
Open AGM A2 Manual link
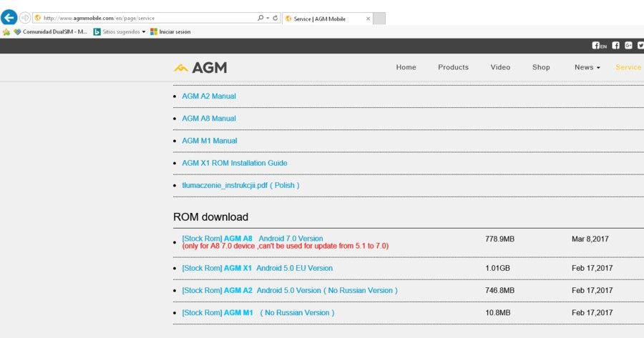tap(209, 96)
